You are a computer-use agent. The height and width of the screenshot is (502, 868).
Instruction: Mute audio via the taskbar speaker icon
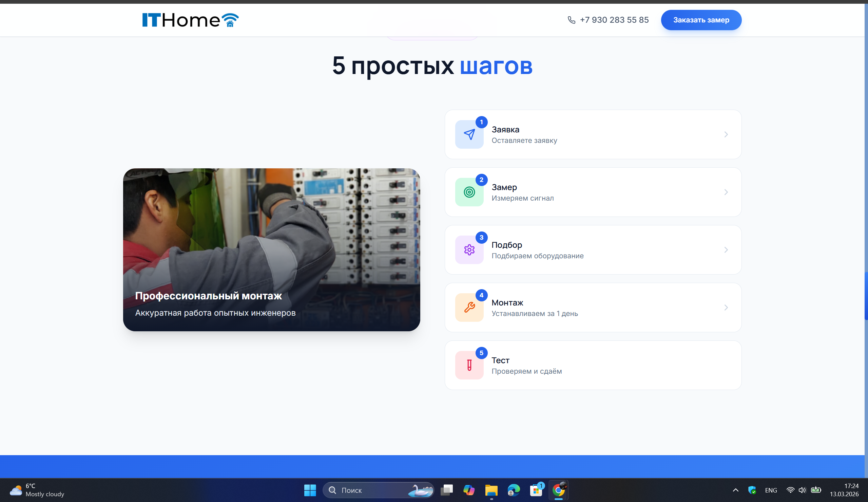point(803,490)
